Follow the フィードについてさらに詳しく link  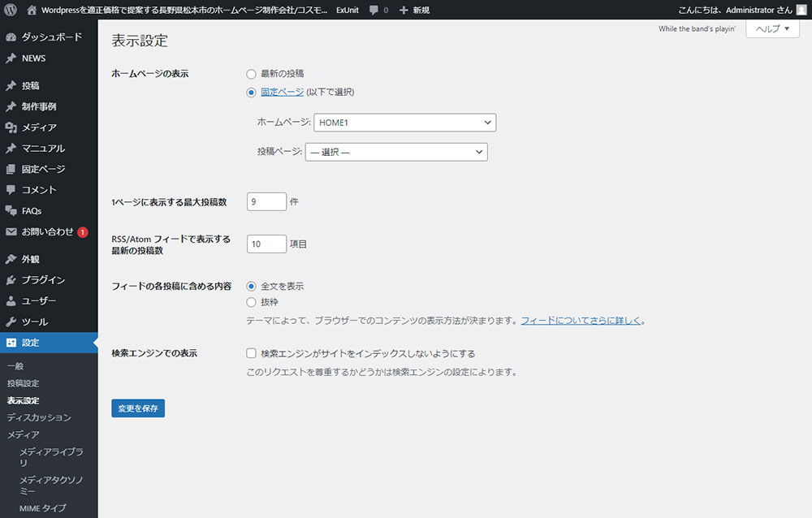(581, 321)
